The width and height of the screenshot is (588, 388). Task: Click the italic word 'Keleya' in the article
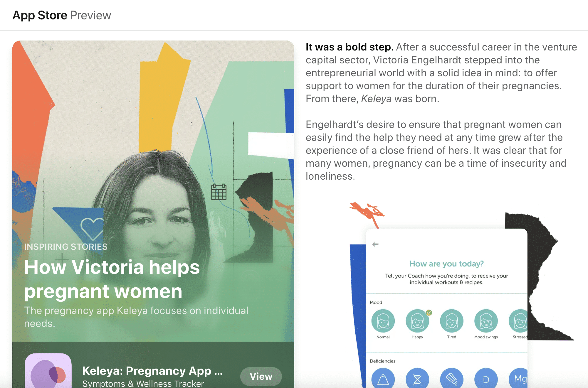(x=376, y=99)
